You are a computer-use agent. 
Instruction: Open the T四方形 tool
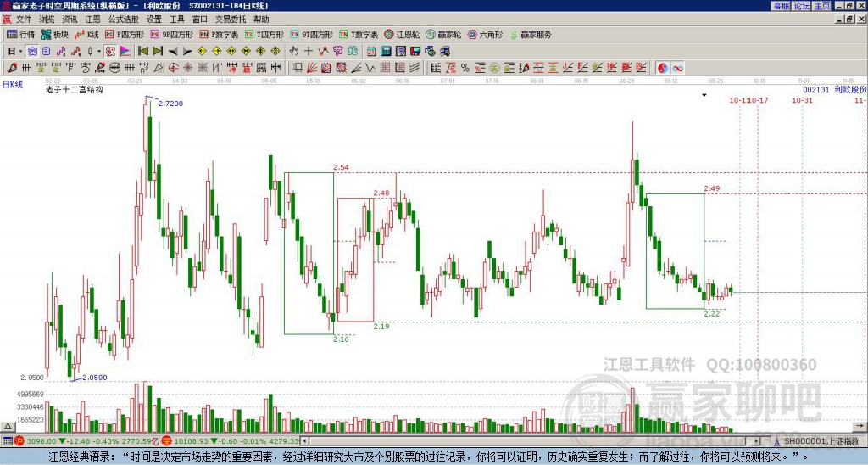click(x=264, y=34)
